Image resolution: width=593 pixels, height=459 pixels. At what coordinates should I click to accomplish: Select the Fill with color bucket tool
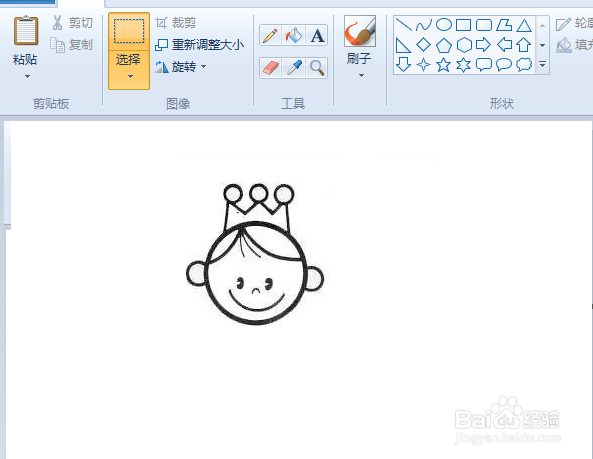click(x=293, y=36)
